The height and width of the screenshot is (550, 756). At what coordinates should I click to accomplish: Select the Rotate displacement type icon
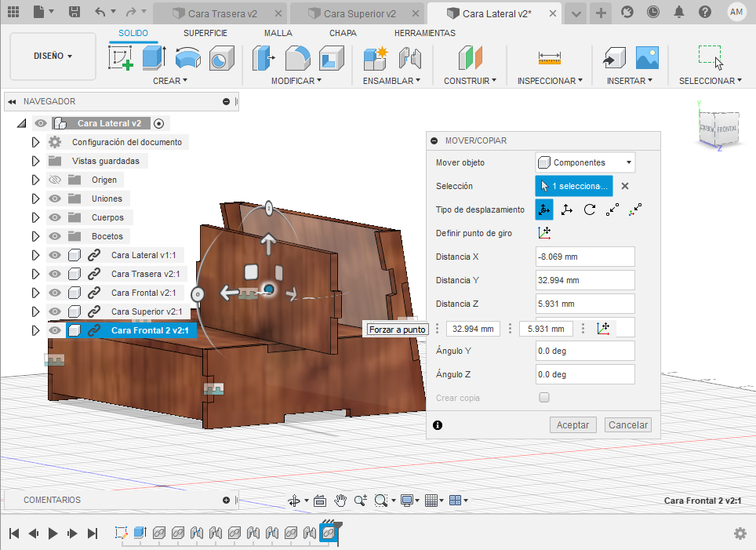coord(589,209)
